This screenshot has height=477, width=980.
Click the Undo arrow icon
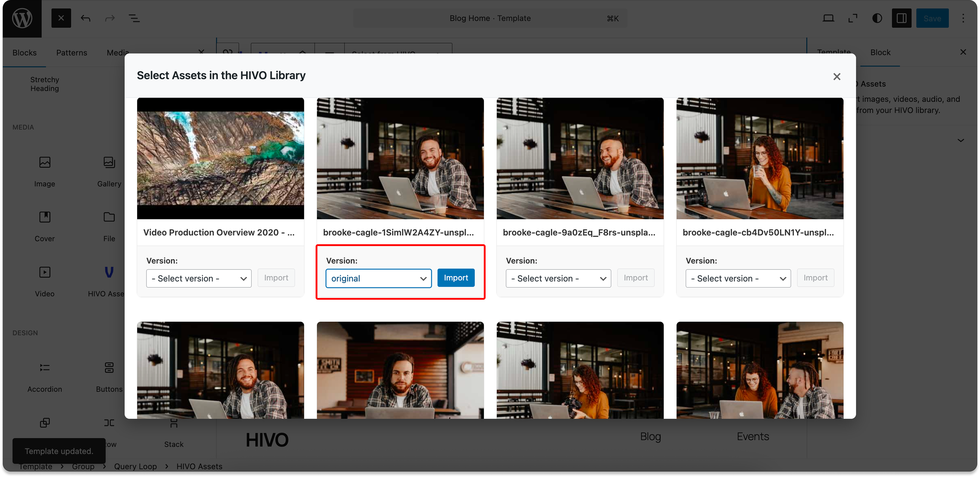click(86, 18)
